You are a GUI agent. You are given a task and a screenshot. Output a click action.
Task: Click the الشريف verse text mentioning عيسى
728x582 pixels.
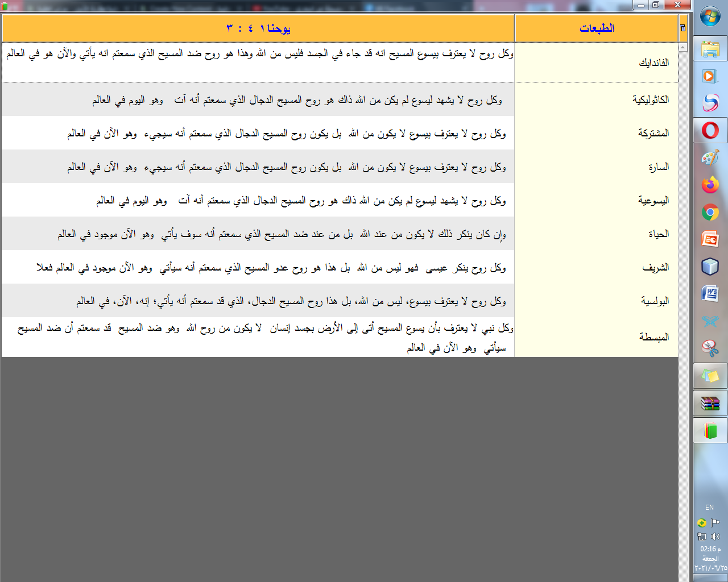tap(258, 267)
